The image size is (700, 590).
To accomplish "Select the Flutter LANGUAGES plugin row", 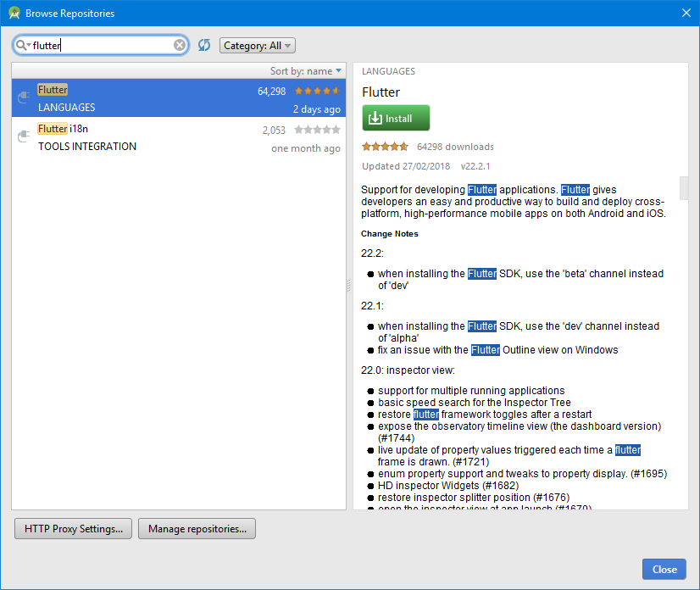I will click(179, 98).
